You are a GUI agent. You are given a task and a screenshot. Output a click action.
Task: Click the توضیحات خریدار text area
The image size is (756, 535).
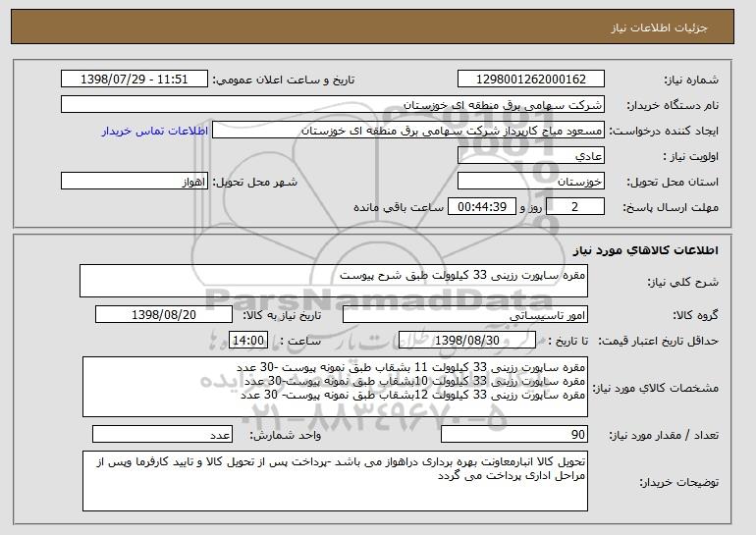pyautogui.click(x=335, y=481)
